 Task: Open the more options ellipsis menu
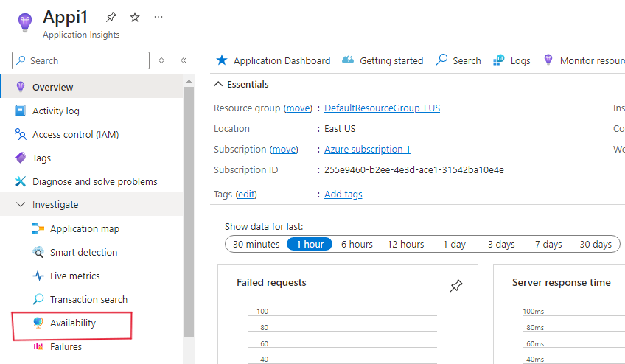tap(158, 17)
